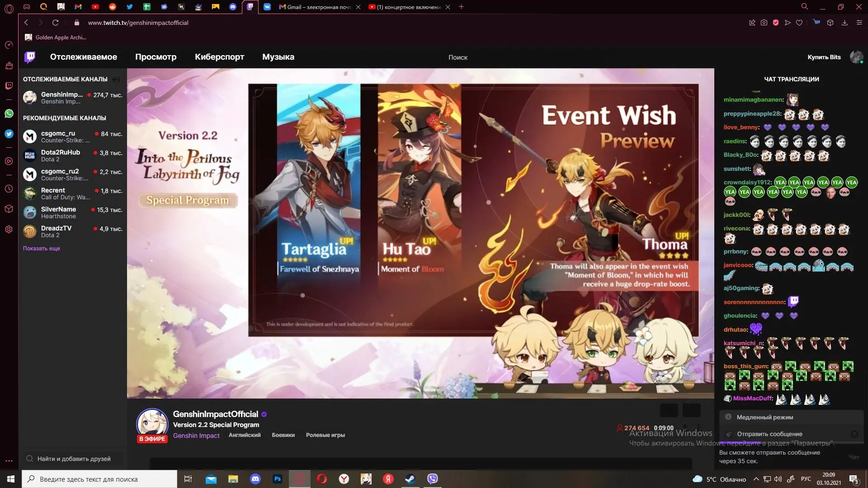This screenshot has width=868, height=488.
Task: Go to the Киберспорт tab
Action: coord(219,57)
